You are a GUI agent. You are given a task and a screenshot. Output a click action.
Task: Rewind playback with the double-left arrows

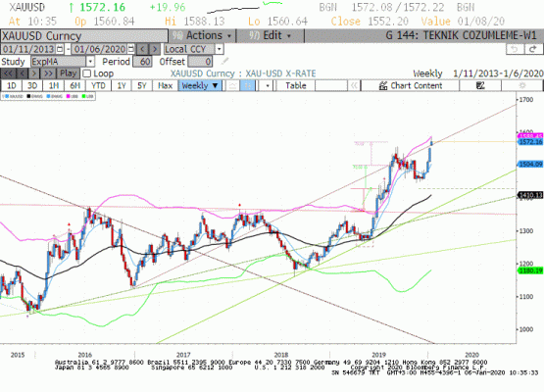click(x=8, y=73)
